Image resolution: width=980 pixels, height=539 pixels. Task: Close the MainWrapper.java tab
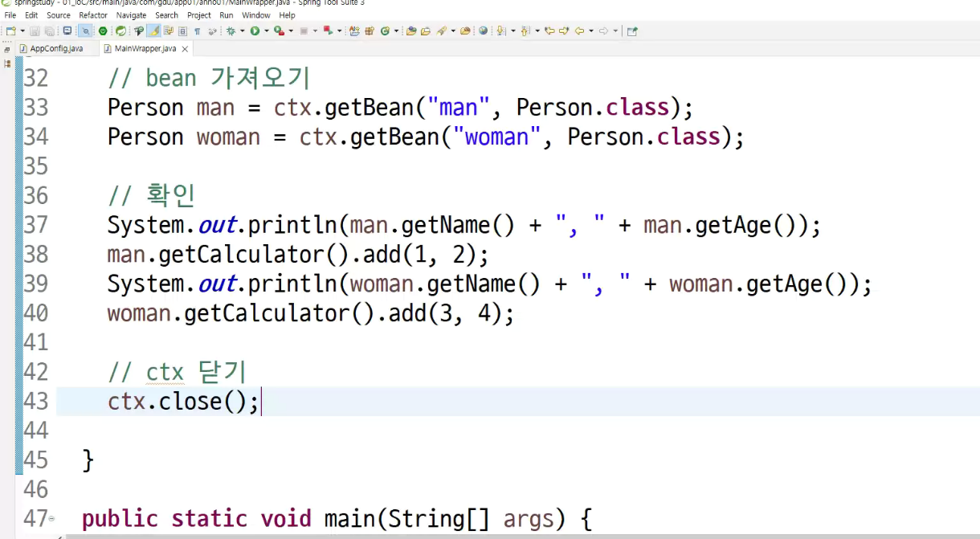pyautogui.click(x=185, y=49)
